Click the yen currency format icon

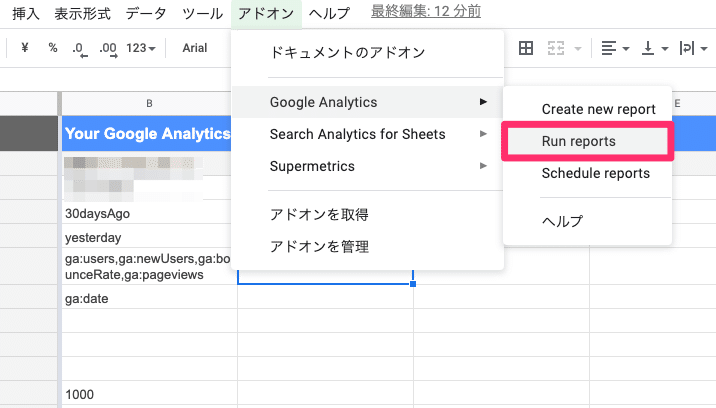tap(24, 48)
